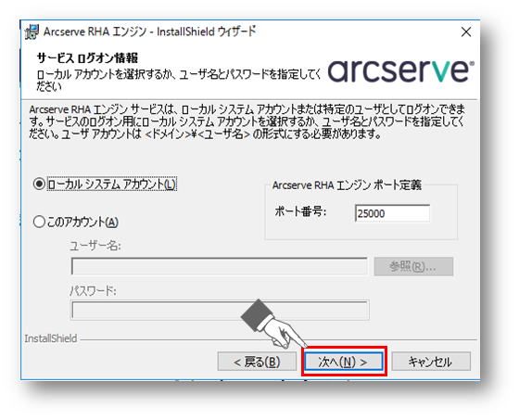Screen dimensions: 519x420
Task: Close the InstallShield wizard window
Action: coord(466,32)
